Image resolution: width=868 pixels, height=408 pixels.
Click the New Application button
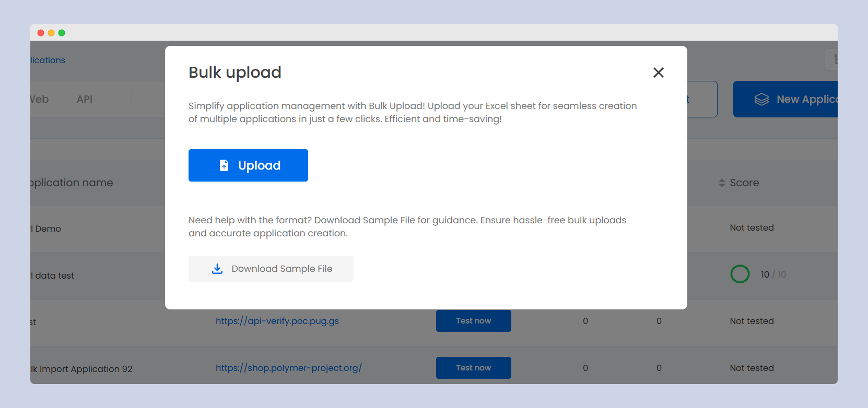[x=785, y=99]
